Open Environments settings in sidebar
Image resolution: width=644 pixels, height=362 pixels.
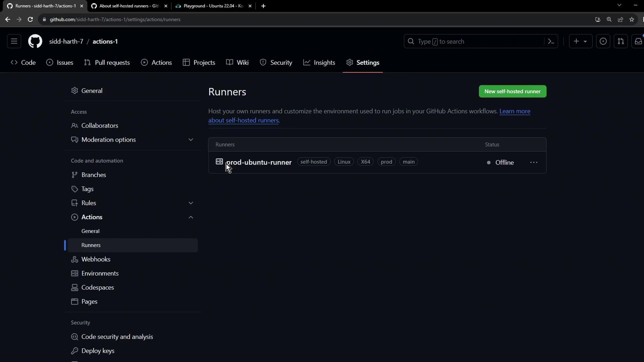[100, 274]
